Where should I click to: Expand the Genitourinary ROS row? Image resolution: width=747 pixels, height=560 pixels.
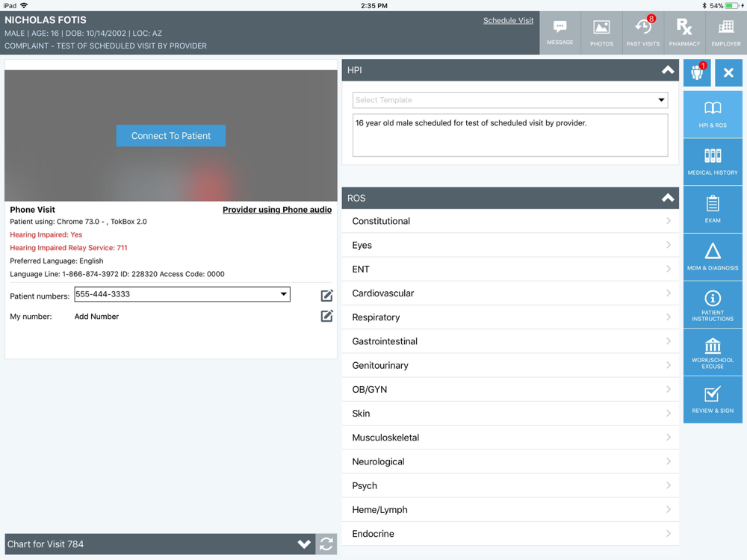click(x=510, y=365)
